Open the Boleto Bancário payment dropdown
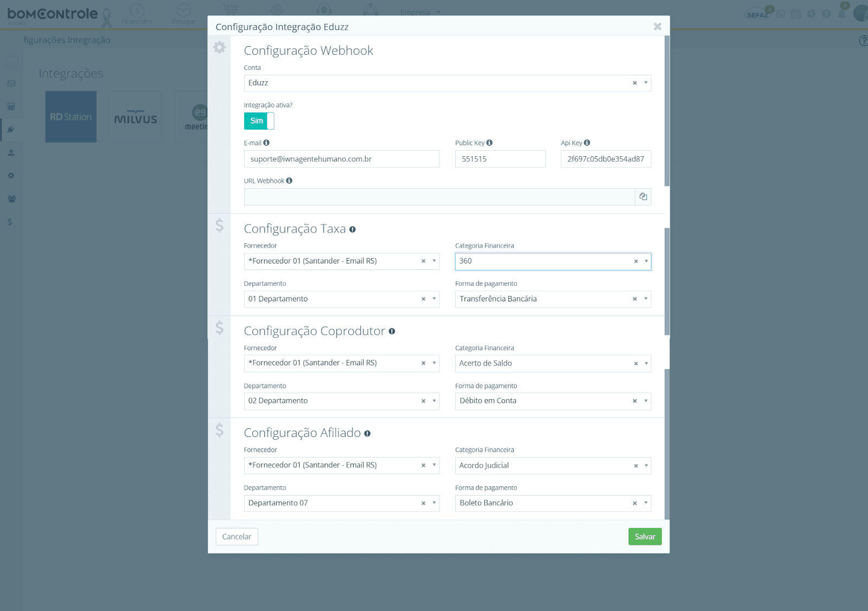The height and width of the screenshot is (611, 868). 646,503
